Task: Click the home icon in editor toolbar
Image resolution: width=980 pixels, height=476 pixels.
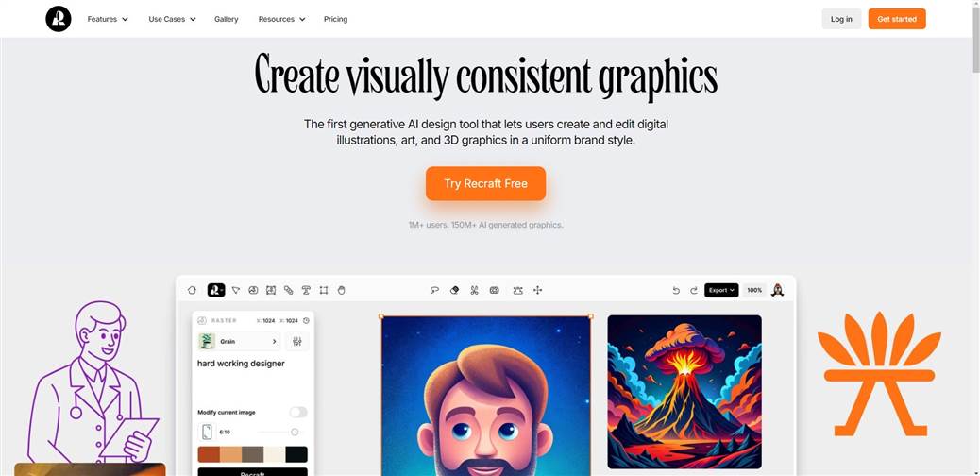Action: click(x=192, y=290)
